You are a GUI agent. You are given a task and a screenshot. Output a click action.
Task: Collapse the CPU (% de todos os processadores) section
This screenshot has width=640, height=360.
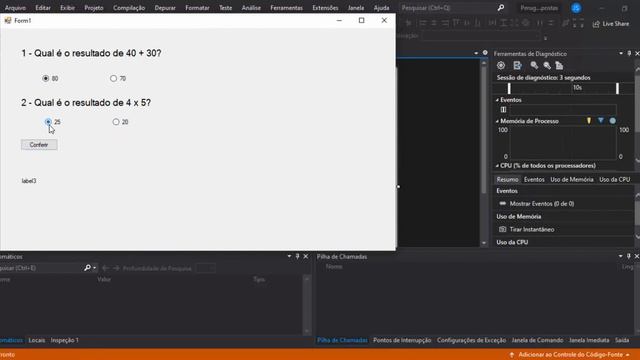coord(497,166)
